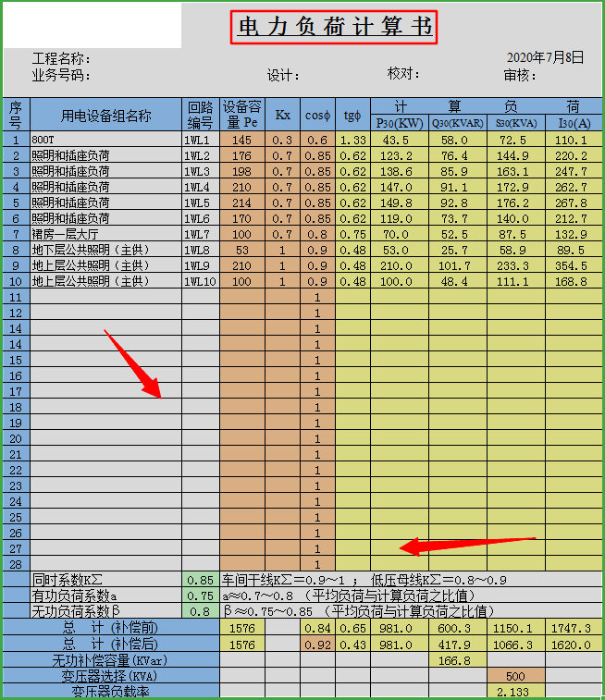Viewport: 605px width, 700px height.
Task: Click P30 value 43.5
Action: point(399,140)
